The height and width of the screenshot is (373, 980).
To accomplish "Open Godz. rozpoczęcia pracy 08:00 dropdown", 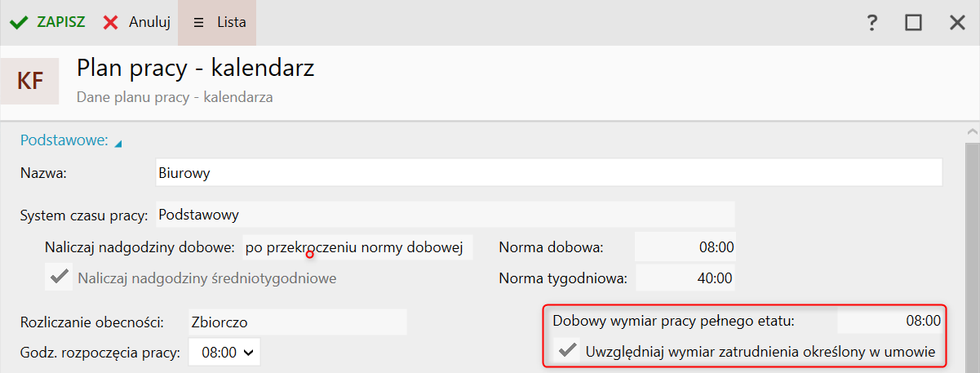I will click(226, 353).
